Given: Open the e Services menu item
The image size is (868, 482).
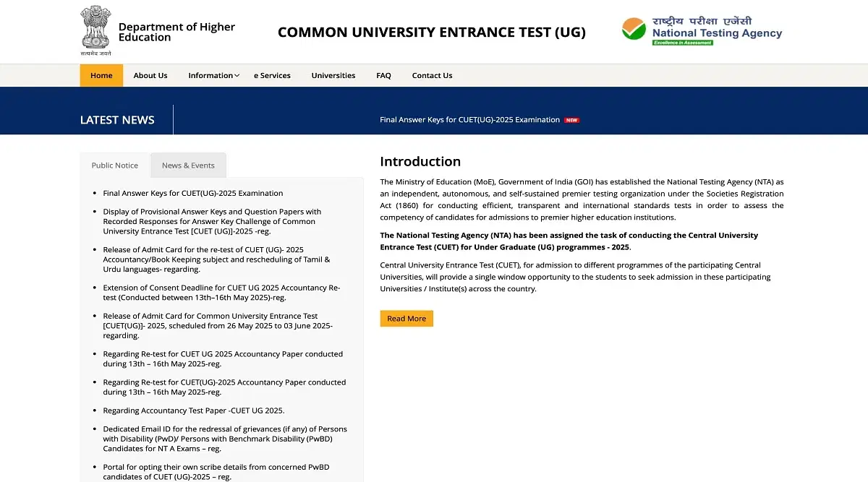Looking at the screenshot, I should [x=272, y=75].
